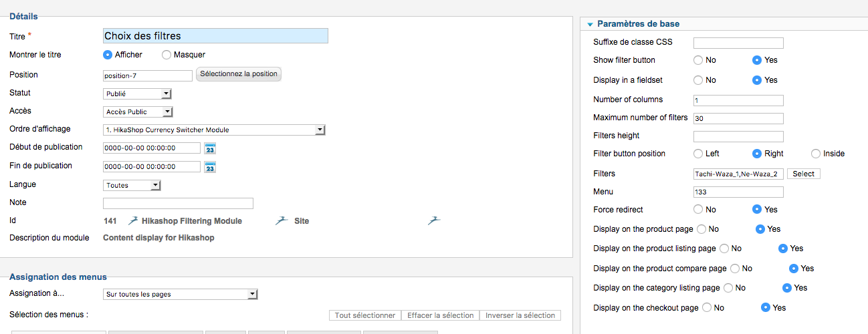Viewport: 868px width, 334px height.
Task: Click the Select button next to Filters
Action: tap(803, 174)
